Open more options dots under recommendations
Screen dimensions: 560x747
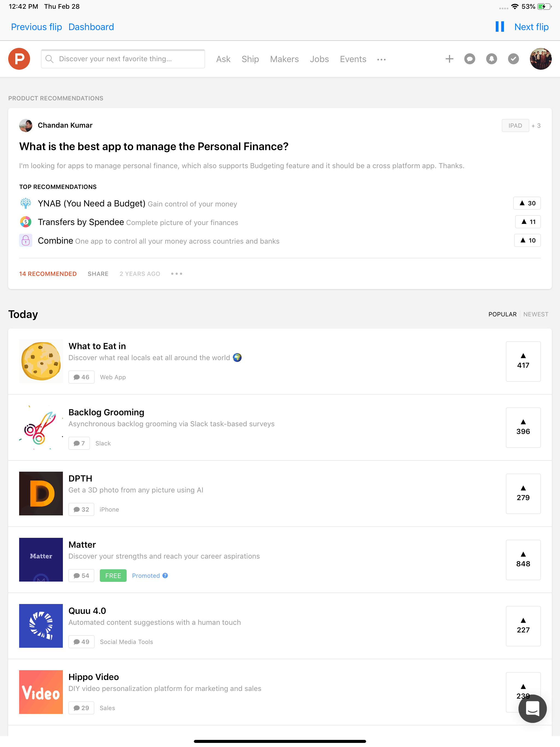point(176,273)
